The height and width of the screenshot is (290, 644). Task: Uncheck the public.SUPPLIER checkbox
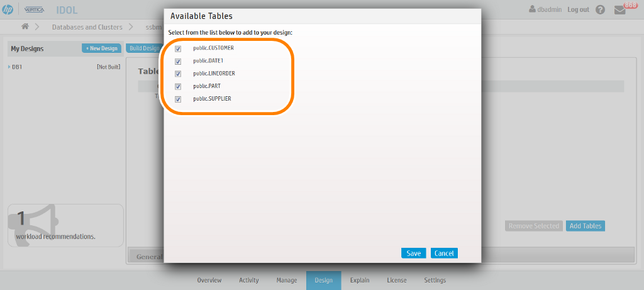tap(178, 99)
